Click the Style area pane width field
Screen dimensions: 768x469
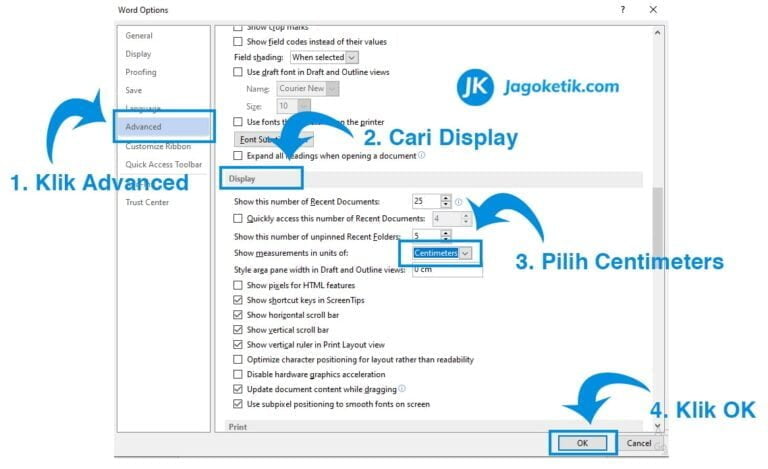coord(447,270)
